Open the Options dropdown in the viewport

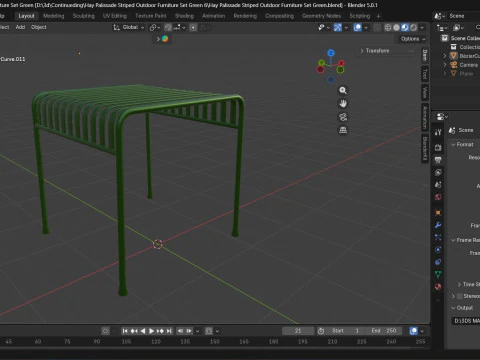coord(413,39)
